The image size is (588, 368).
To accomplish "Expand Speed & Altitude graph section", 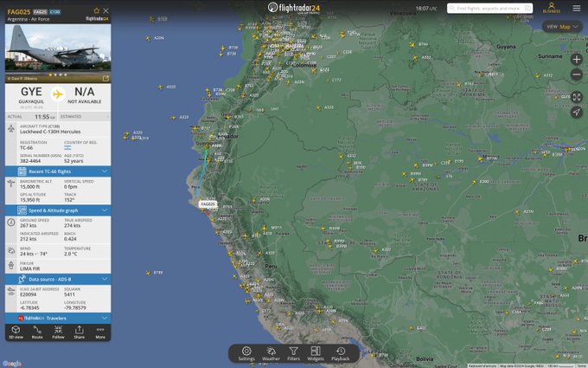I will [58, 210].
